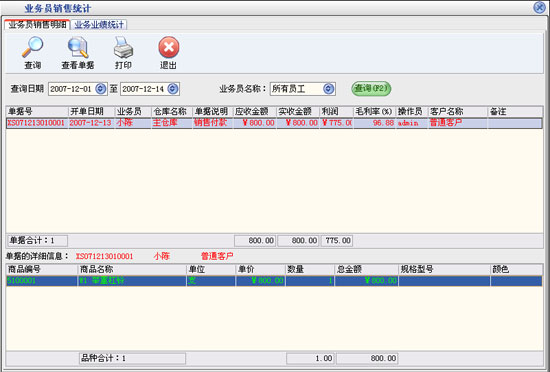This screenshot has height=372, width=550.
Task: Click inside the end date field
Action: pyautogui.click(x=144, y=89)
